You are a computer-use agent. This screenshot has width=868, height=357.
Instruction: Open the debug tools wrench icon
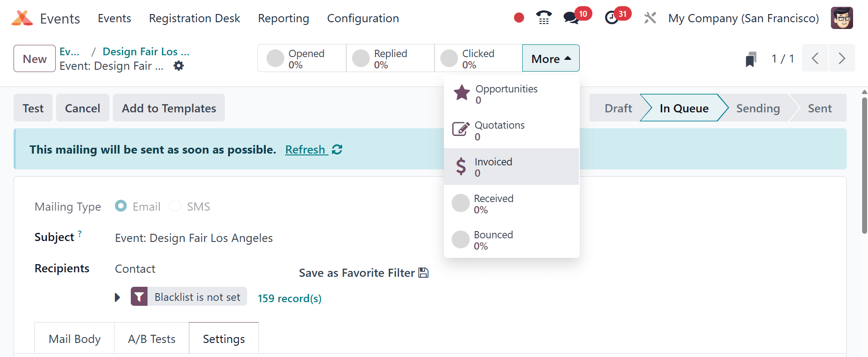pos(650,18)
